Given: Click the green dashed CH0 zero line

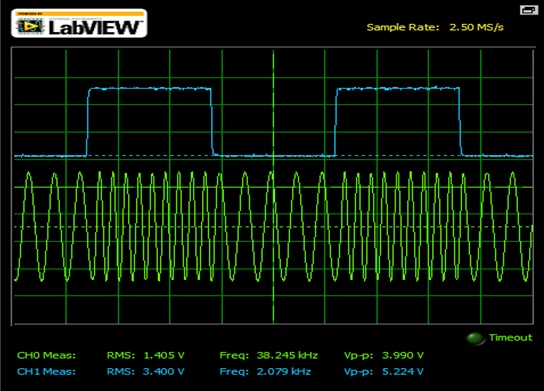Looking at the screenshot, I should [273, 227].
